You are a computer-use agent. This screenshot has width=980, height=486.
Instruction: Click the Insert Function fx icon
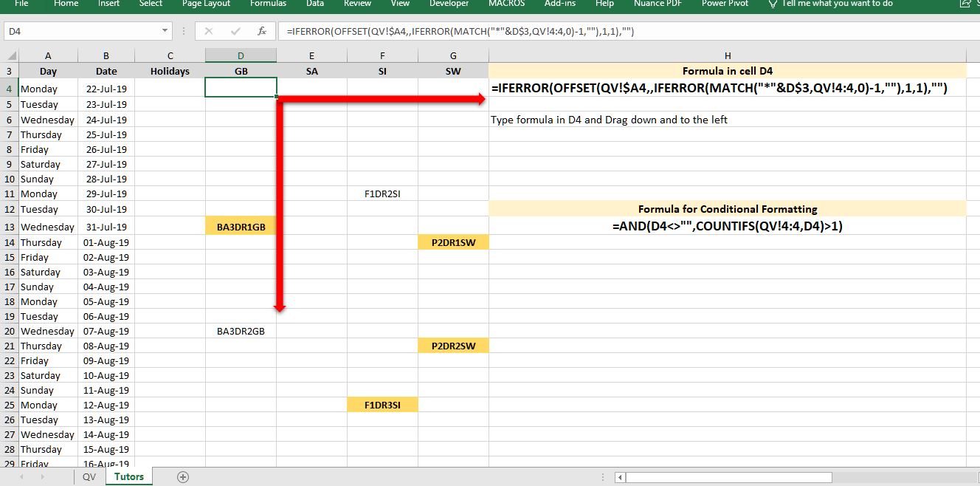(x=261, y=32)
